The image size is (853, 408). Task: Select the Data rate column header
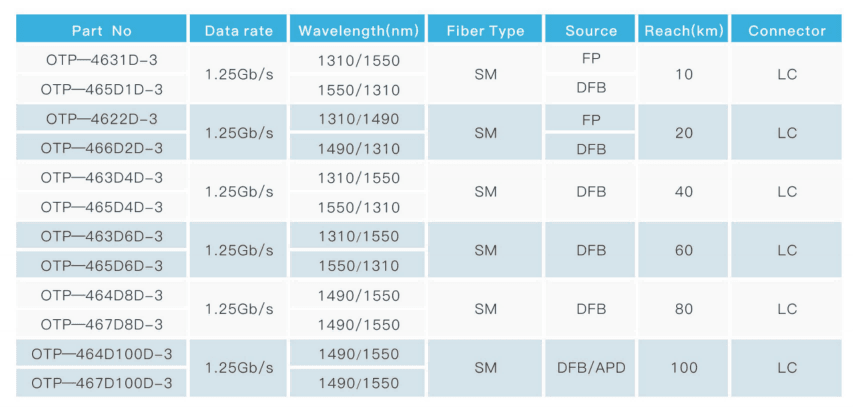point(238,31)
